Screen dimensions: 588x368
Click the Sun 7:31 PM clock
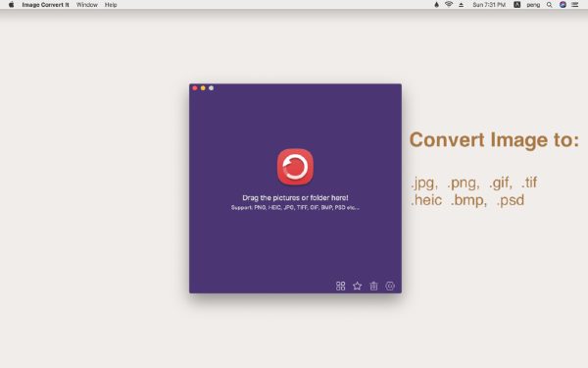[x=489, y=5]
